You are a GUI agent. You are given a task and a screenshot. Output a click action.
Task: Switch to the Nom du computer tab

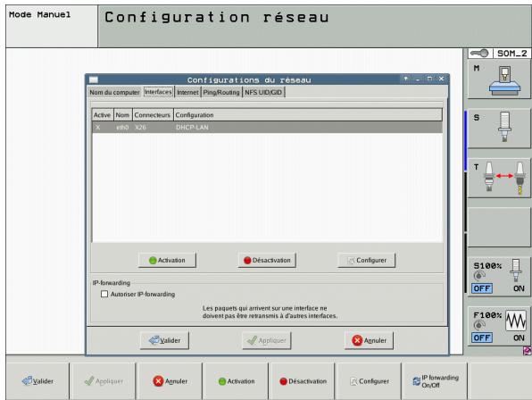point(114,92)
